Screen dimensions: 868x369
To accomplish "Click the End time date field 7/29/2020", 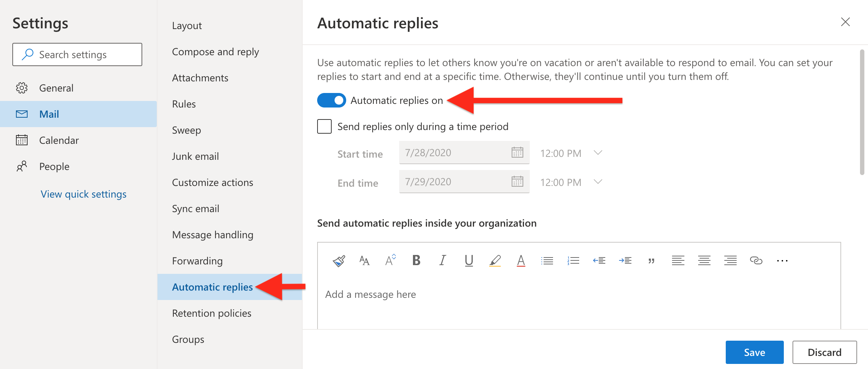I will 464,182.
